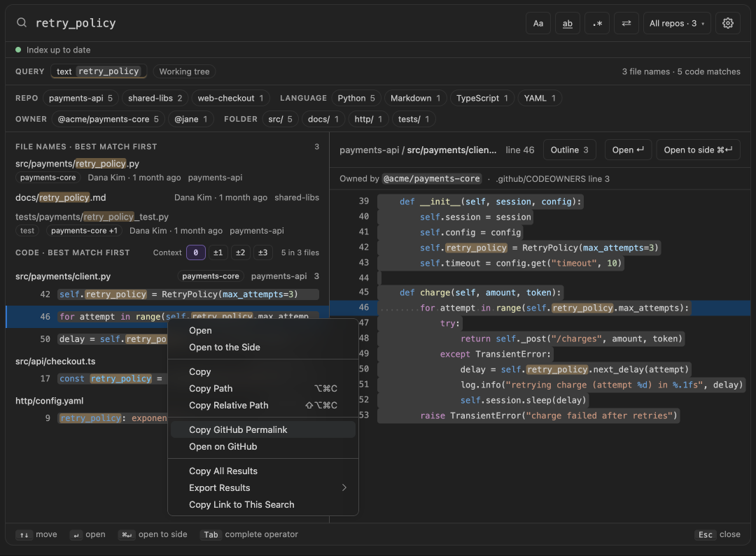
Task: Filter by docs/ folder
Action: pos(323,119)
